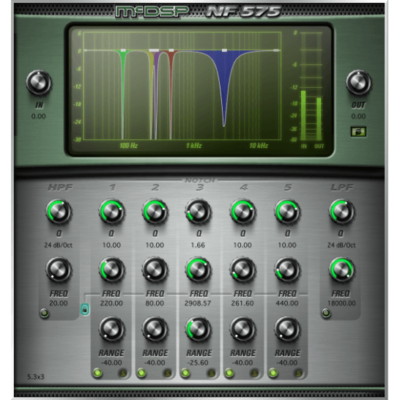The height and width of the screenshot is (400, 400).
Task: Click the version label 5.3x3
Action: pyautogui.click(x=36, y=377)
